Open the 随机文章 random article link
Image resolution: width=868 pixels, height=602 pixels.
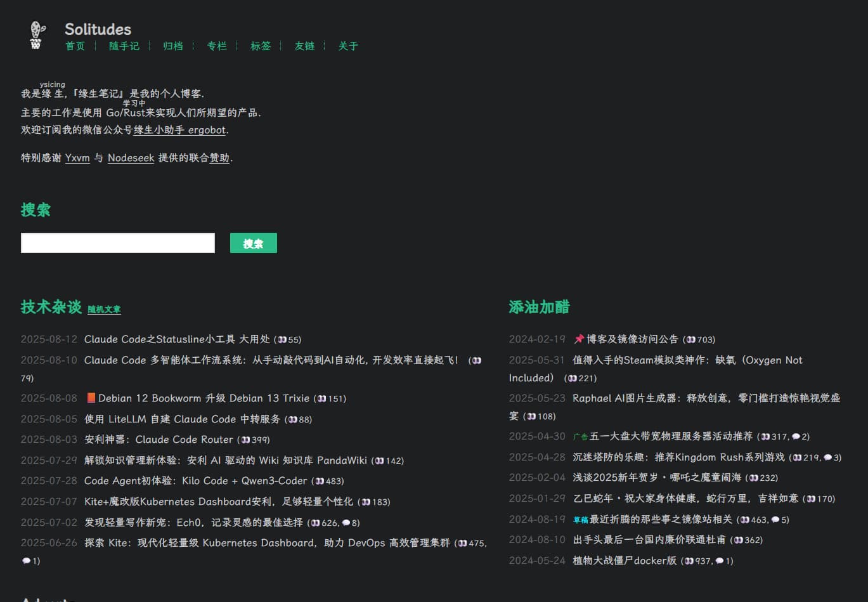point(104,310)
